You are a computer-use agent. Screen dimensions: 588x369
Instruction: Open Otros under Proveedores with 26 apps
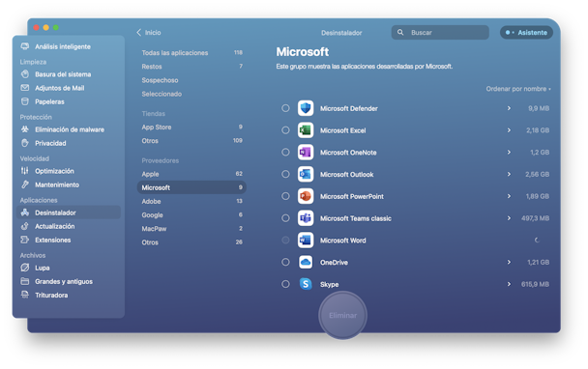click(x=191, y=242)
